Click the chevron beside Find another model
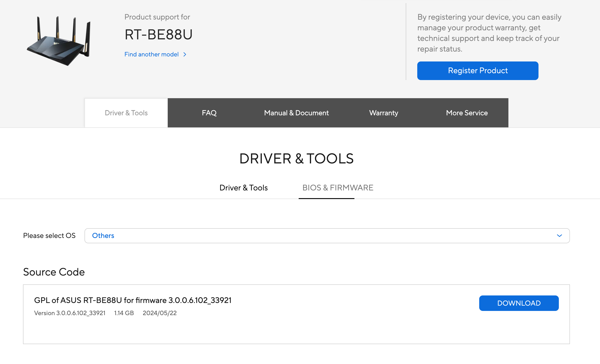Viewport: 600px width, 364px height. (185, 54)
